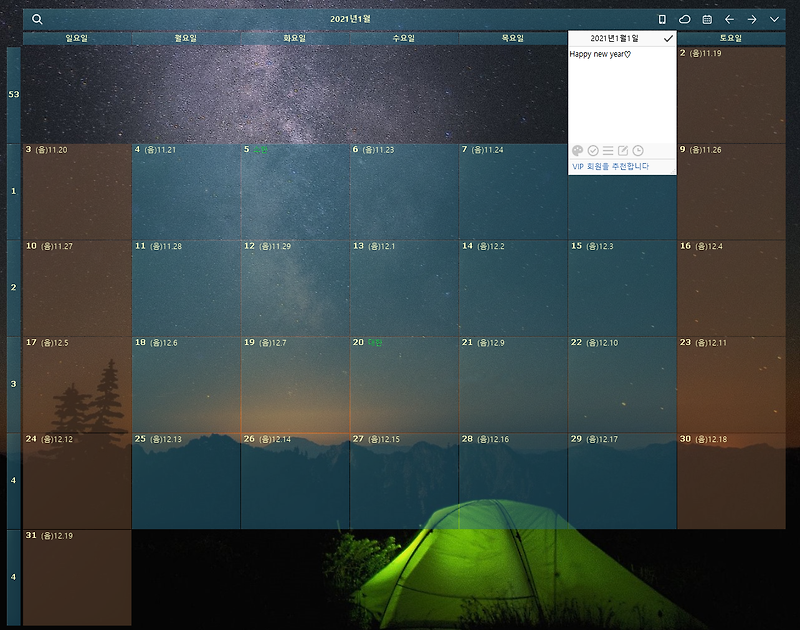Viewport: 800px width, 630px height.
Task: Click the list lines icon in note editor
Action: click(x=608, y=150)
